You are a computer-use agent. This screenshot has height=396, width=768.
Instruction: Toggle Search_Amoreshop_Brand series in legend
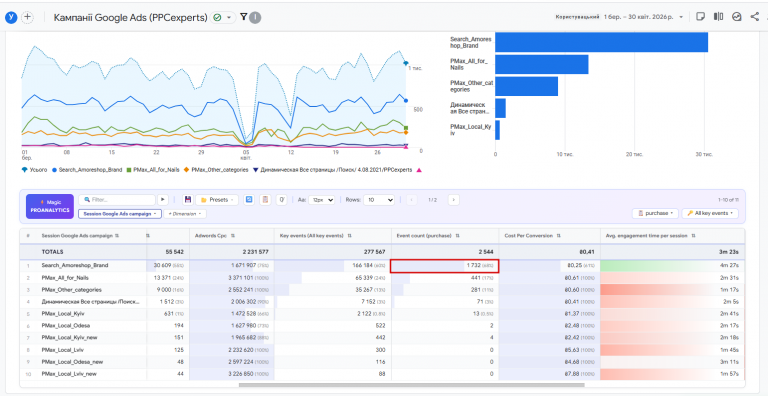pyautogui.click(x=87, y=170)
